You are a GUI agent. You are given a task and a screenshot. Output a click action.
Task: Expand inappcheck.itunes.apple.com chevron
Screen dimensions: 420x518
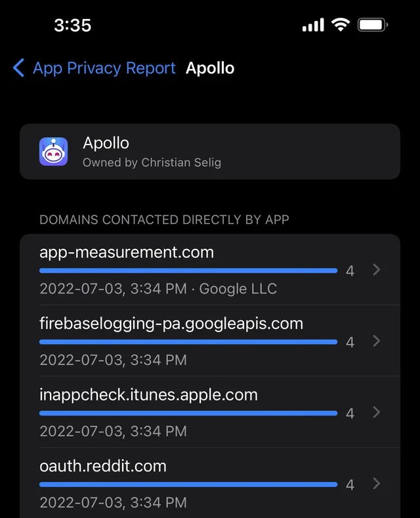click(x=377, y=412)
